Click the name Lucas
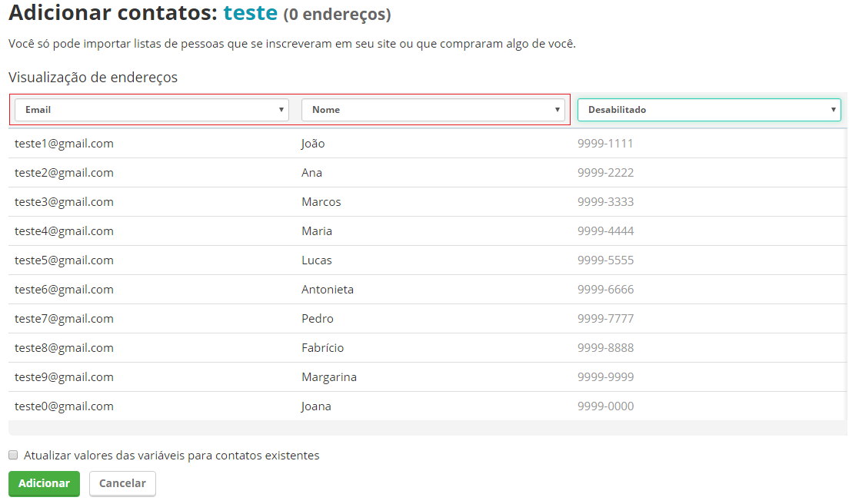 [317, 260]
